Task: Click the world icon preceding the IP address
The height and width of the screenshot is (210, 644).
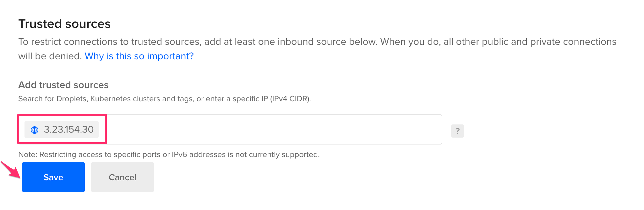Action: [35, 129]
